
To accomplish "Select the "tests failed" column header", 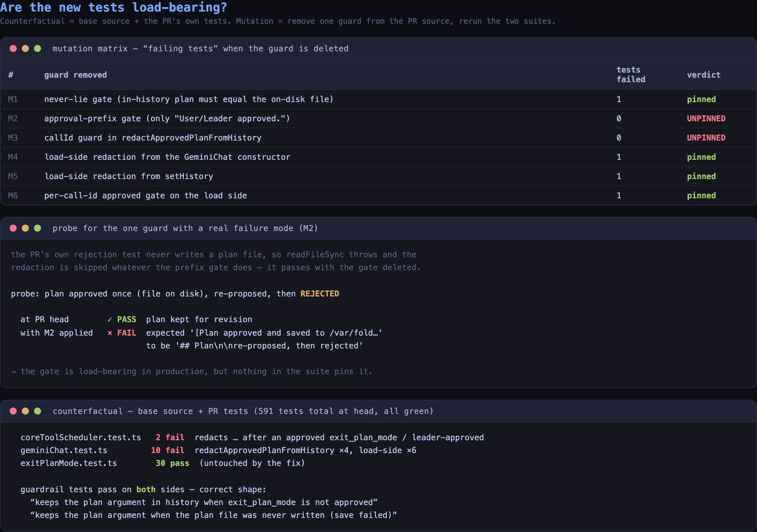I will [x=631, y=74].
